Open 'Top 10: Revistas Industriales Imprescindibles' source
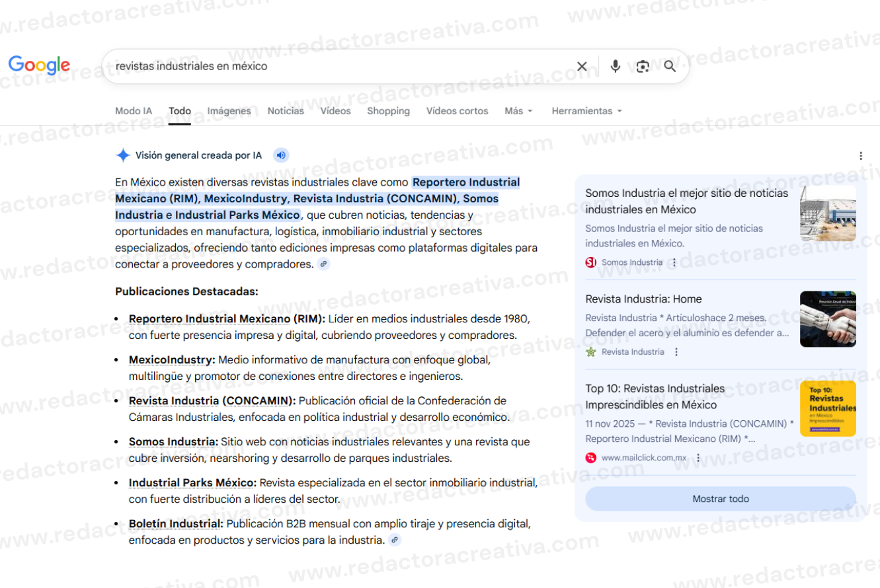The height and width of the screenshot is (588, 880). (655, 396)
